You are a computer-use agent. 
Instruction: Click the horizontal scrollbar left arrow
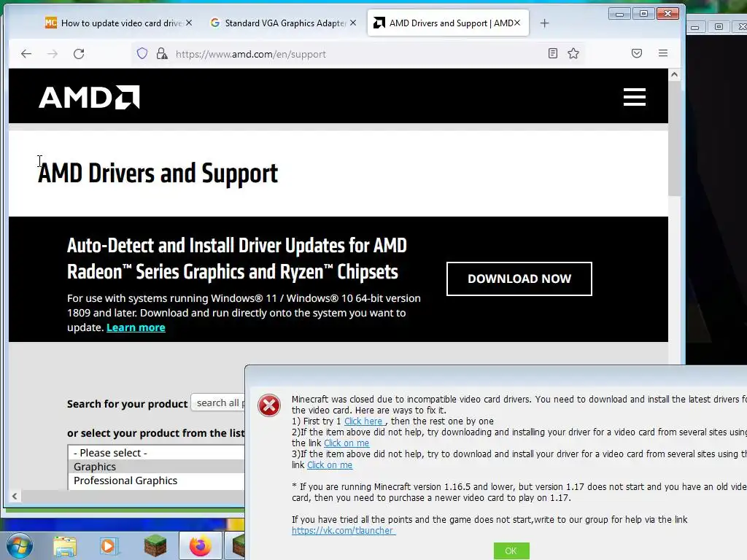[x=15, y=496]
